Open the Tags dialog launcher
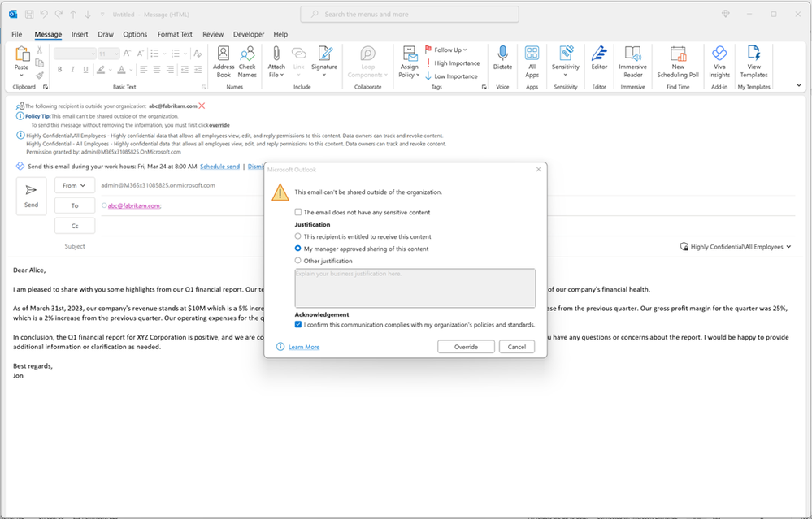Viewport: 812px width, 519px height. [x=484, y=87]
